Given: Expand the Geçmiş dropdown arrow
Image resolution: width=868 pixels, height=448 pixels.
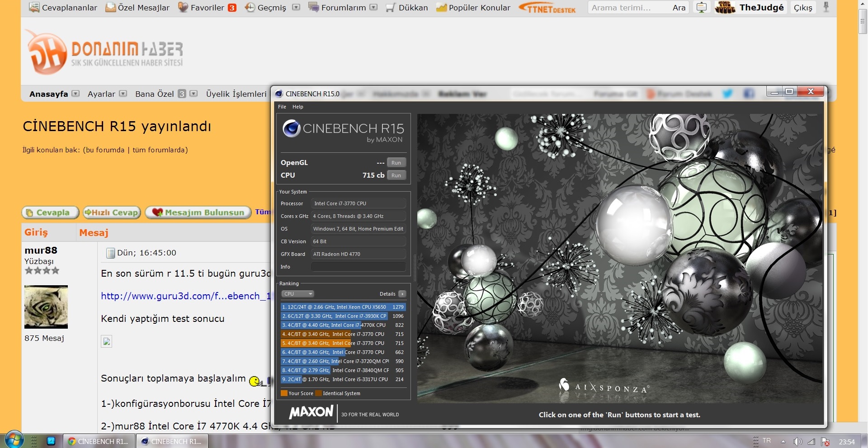Looking at the screenshot, I should [x=296, y=7].
